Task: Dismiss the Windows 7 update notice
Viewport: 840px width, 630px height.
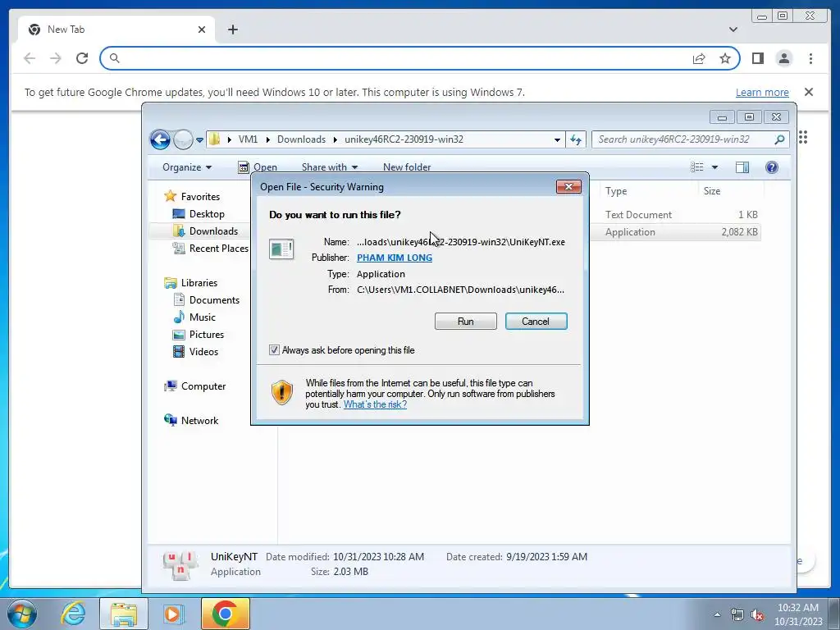Action: coord(809,92)
